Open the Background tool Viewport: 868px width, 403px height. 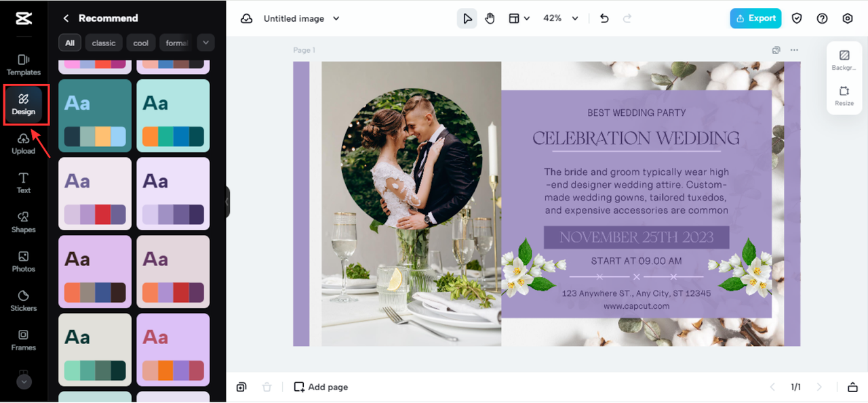[844, 60]
